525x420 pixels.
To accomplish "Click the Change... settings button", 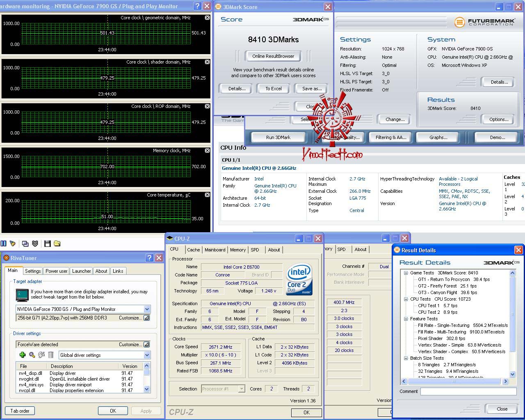I will point(395,119).
